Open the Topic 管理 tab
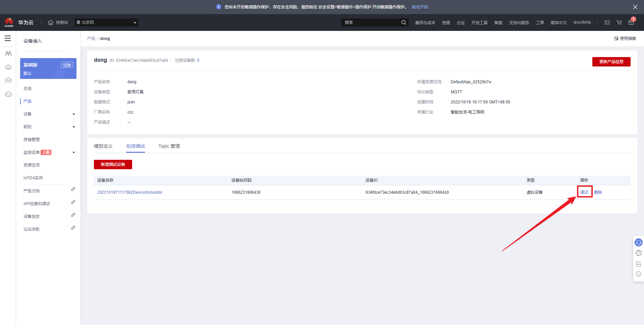The image size is (644, 325). pos(169,146)
